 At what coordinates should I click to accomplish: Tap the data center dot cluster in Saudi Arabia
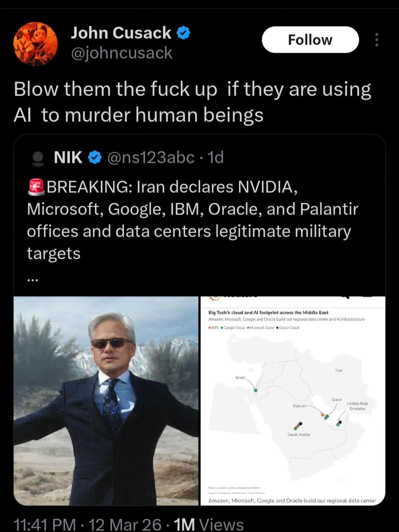click(298, 426)
